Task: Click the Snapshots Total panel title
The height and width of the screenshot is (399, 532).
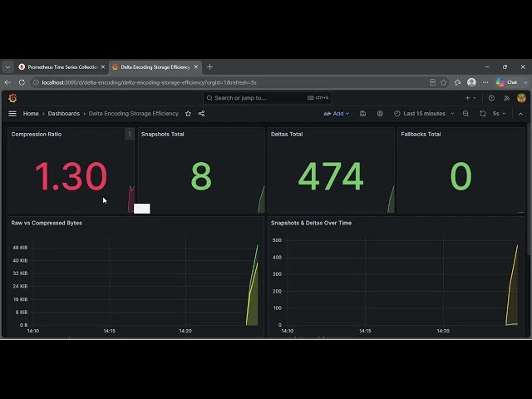Action: click(163, 135)
